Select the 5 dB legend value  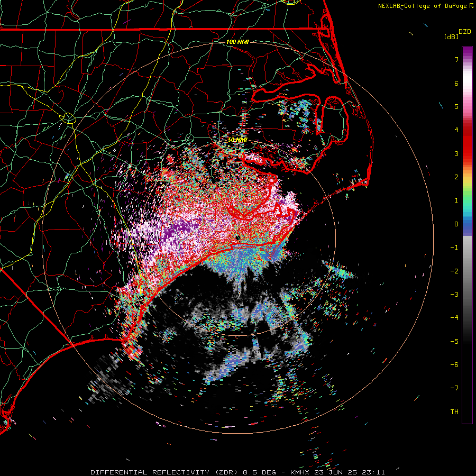456,106
